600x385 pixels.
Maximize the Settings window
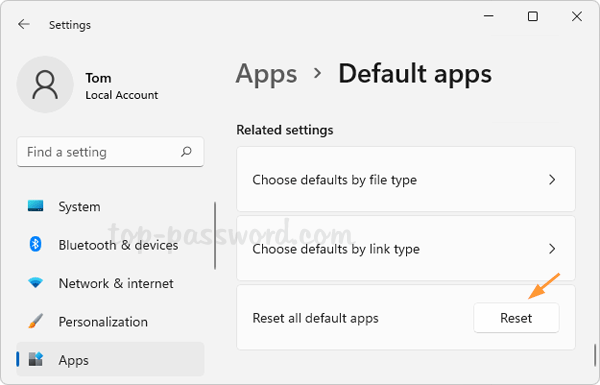coord(533,16)
